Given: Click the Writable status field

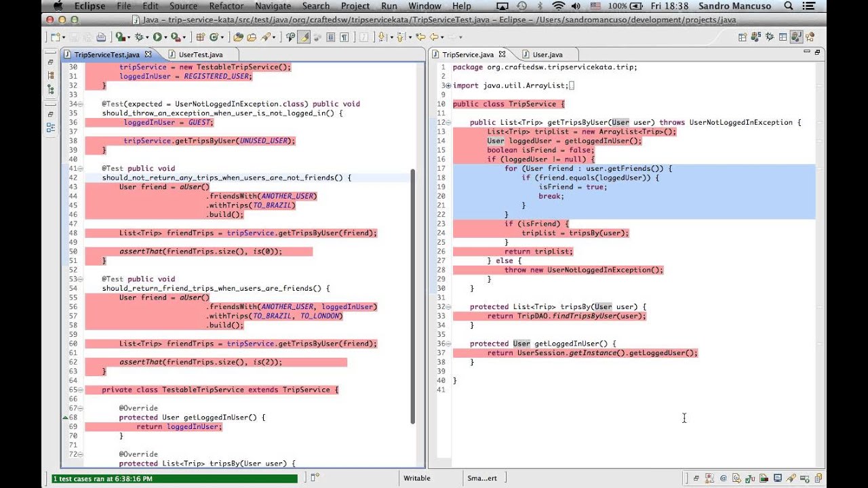Looking at the screenshot, I should click(x=417, y=478).
